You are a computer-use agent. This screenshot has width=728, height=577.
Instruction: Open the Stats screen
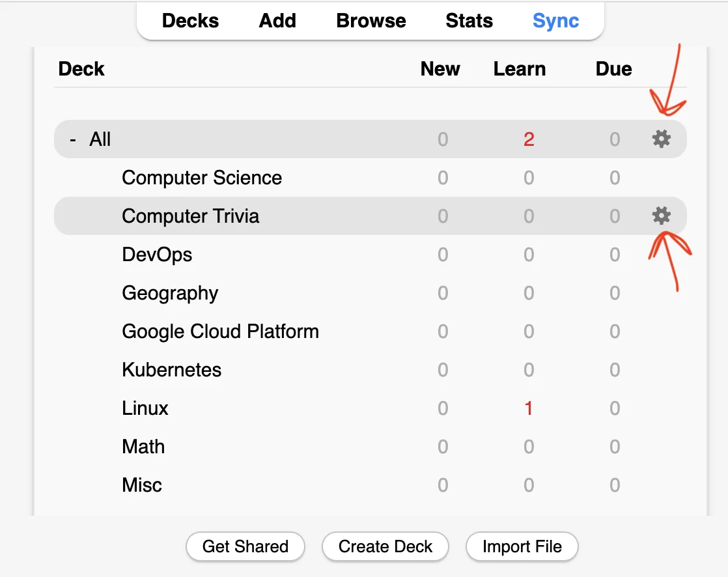coord(469,21)
